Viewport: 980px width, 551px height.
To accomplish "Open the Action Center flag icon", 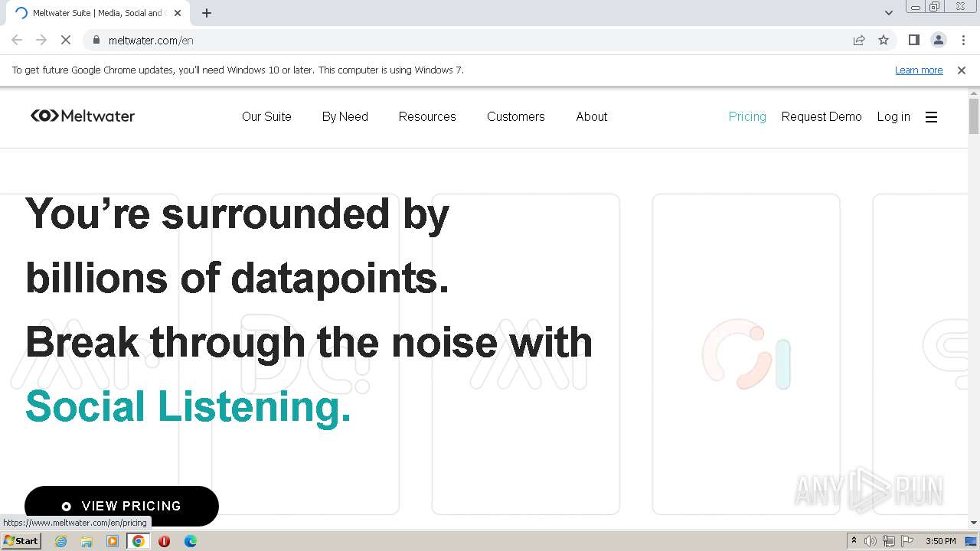I will [908, 541].
